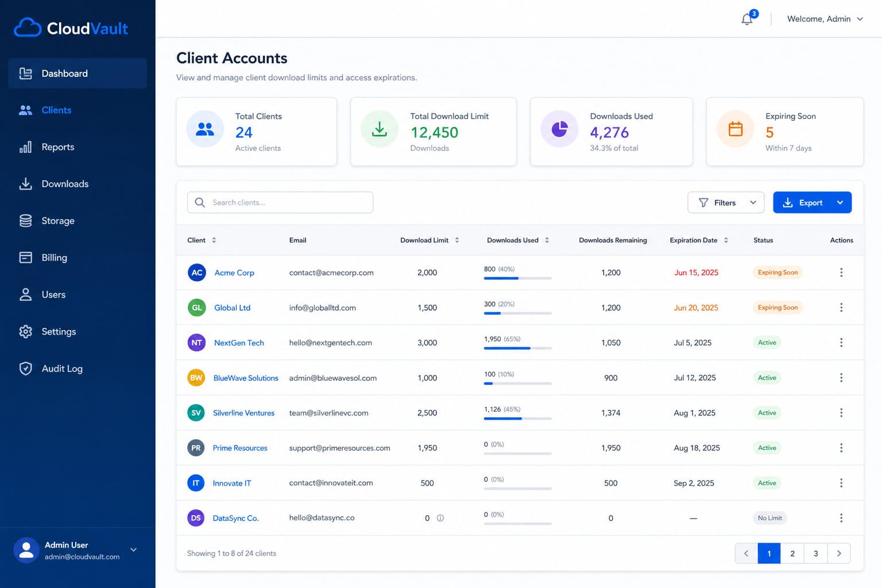Click email contact@acmecorp.com

point(331,273)
